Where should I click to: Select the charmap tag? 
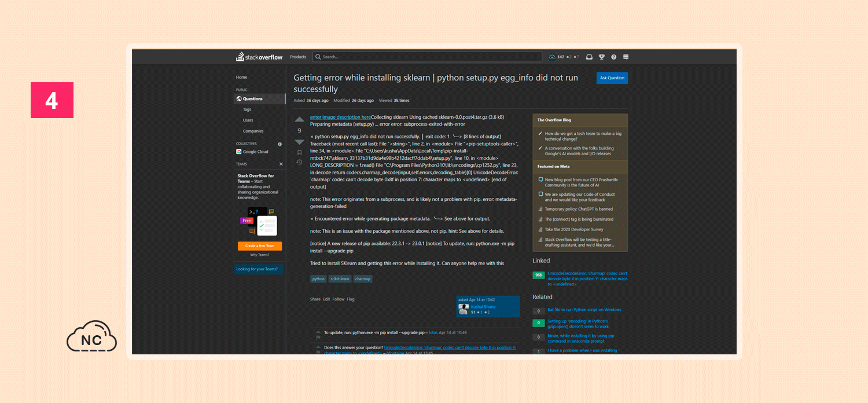coord(363,279)
